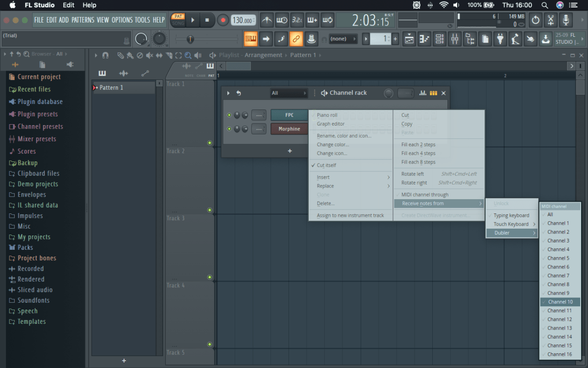This screenshot has height=368, width=588.
Task: Click the orange step sequencer icon in Channel rack
Action: (433, 93)
